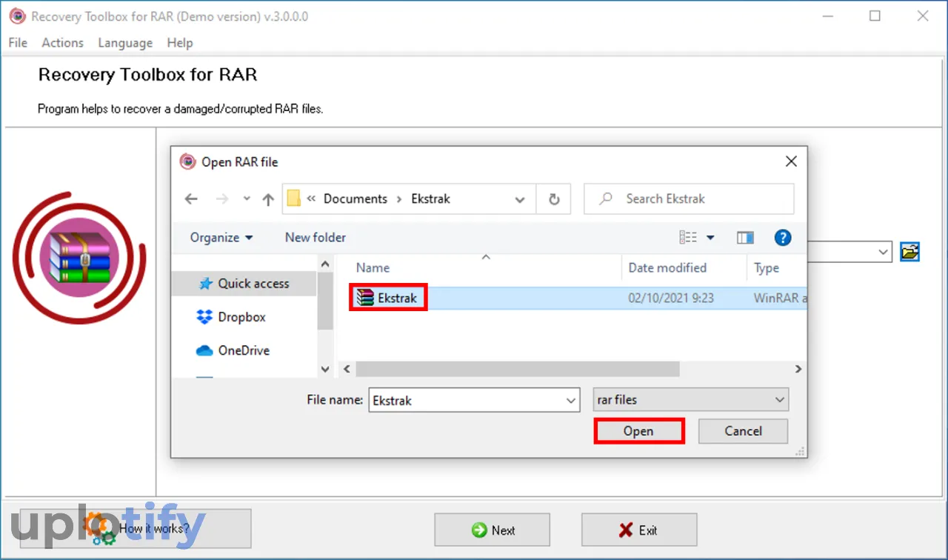Open the view options dropdown arrow

(710, 238)
